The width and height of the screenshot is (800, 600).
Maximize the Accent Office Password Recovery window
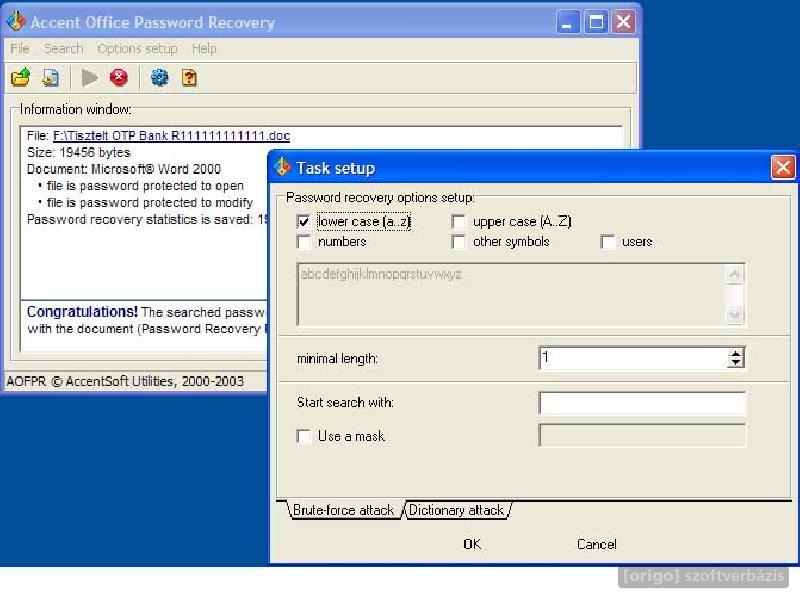[596, 22]
